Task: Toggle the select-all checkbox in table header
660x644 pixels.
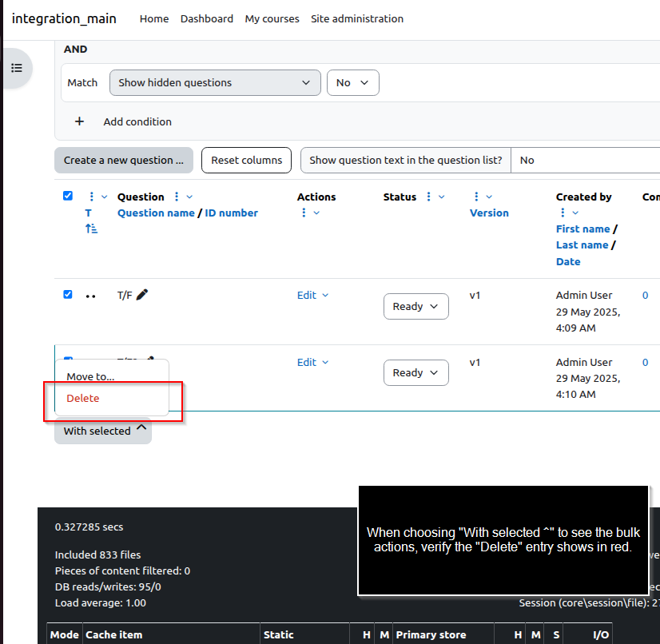Action: (x=68, y=196)
